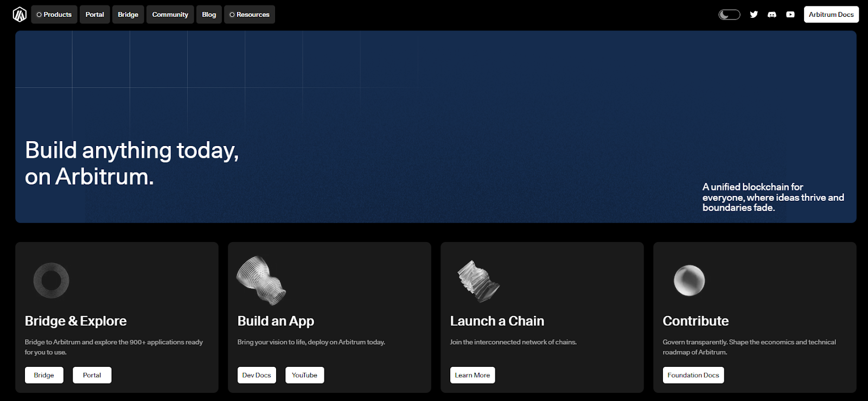Open the Discord icon link

pos(772,15)
